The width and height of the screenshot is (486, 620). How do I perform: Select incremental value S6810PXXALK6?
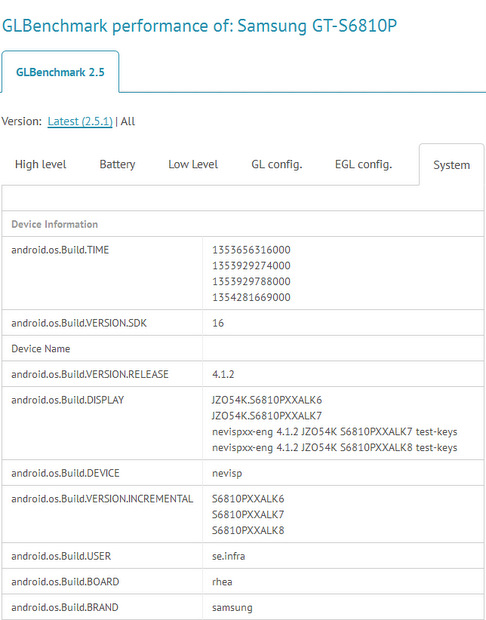click(x=248, y=499)
